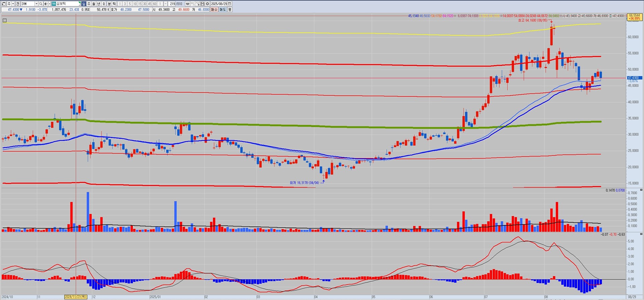This screenshot has height=300, width=644.
Task: Select the 분 (minute) chart tab
Action: [x=109, y=4]
